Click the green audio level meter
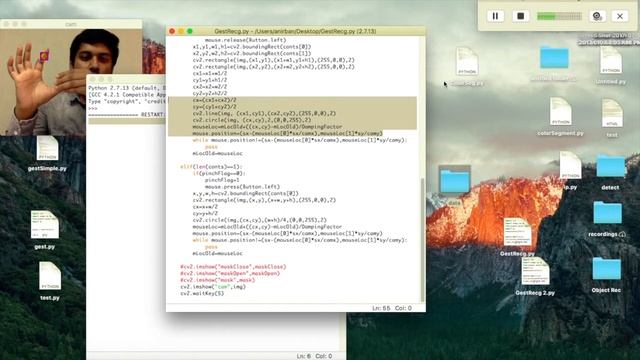This screenshot has height=360, width=640. (559, 16)
